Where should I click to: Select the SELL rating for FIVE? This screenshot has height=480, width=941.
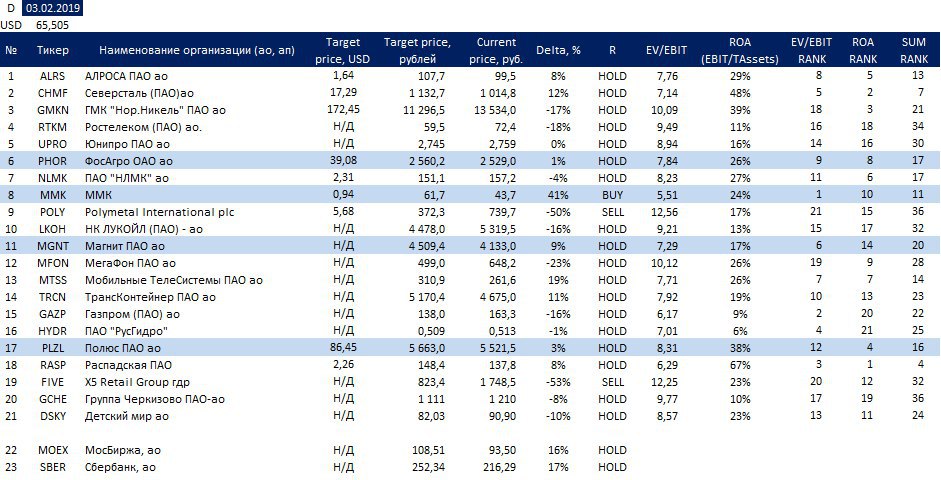pyautogui.click(x=612, y=382)
